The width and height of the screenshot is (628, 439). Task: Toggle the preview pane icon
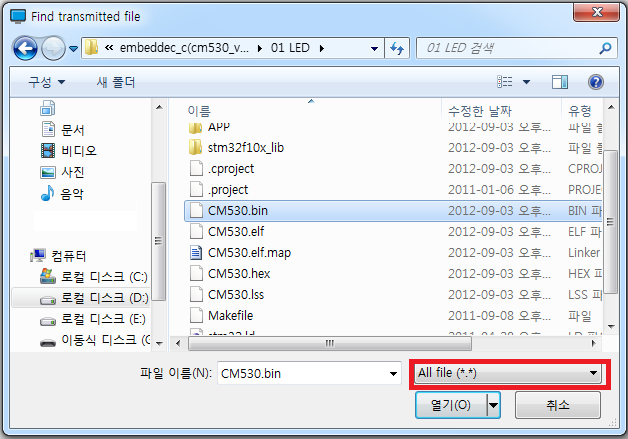click(x=560, y=82)
